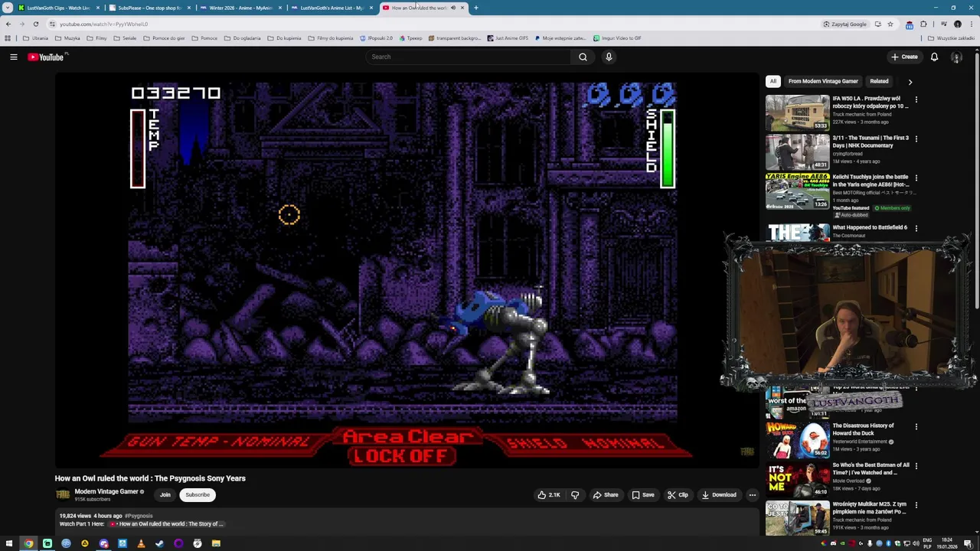Open the YouTube guide hamburger menu
This screenshot has height=551, width=980.
(x=13, y=57)
